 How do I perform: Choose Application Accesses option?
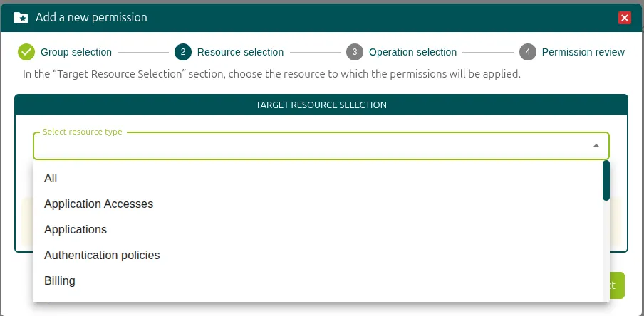318,204
